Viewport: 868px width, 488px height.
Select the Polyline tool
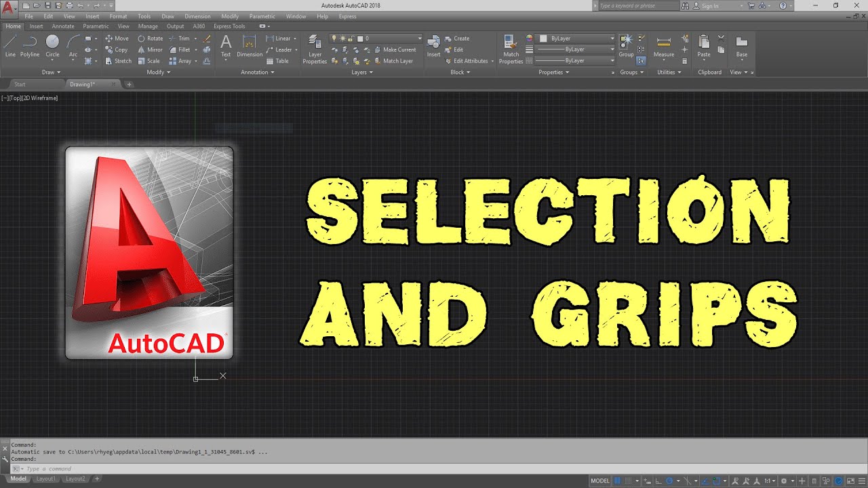coord(30,45)
